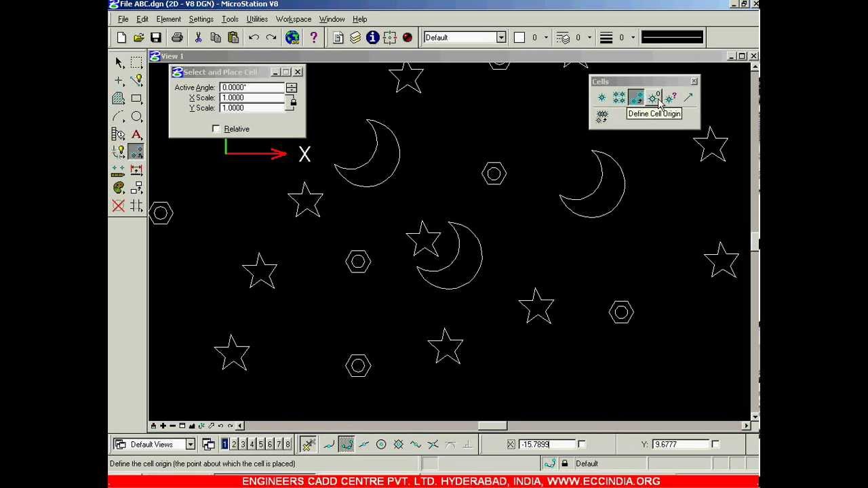The height and width of the screenshot is (488, 868).
Task: Toggle view 8 button in view group
Action: (x=288, y=445)
